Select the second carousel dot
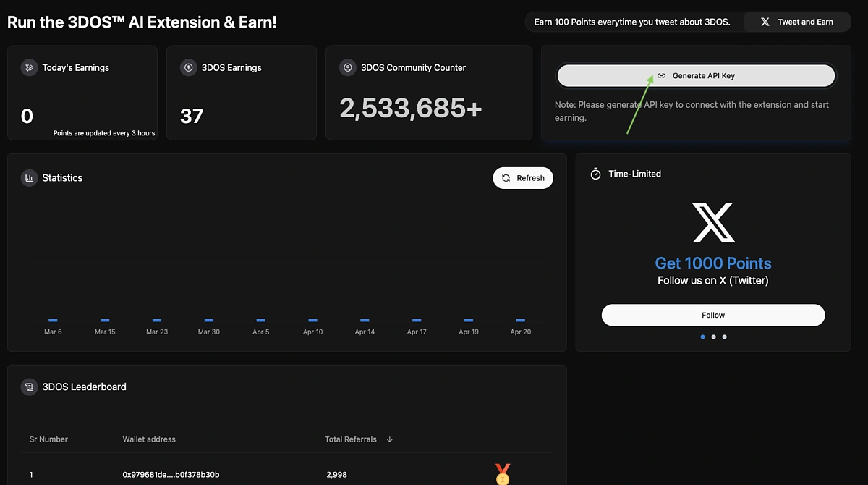Image resolution: width=868 pixels, height=485 pixels. 713,337
